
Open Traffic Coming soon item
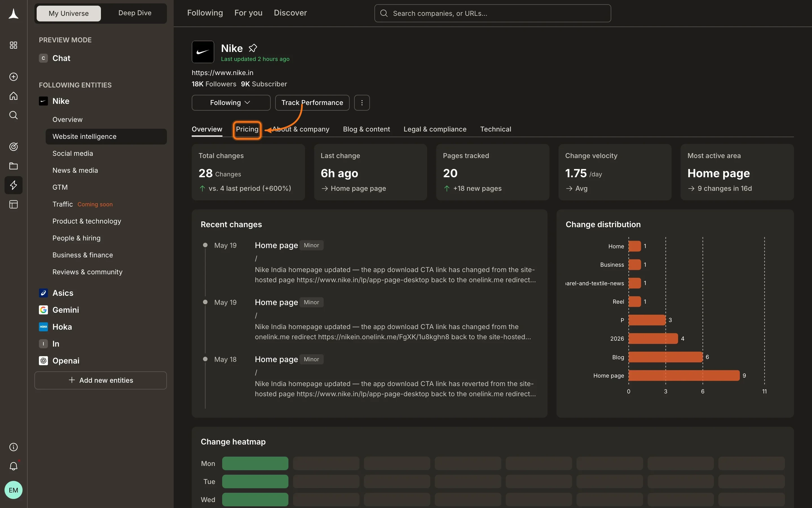click(106, 204)
